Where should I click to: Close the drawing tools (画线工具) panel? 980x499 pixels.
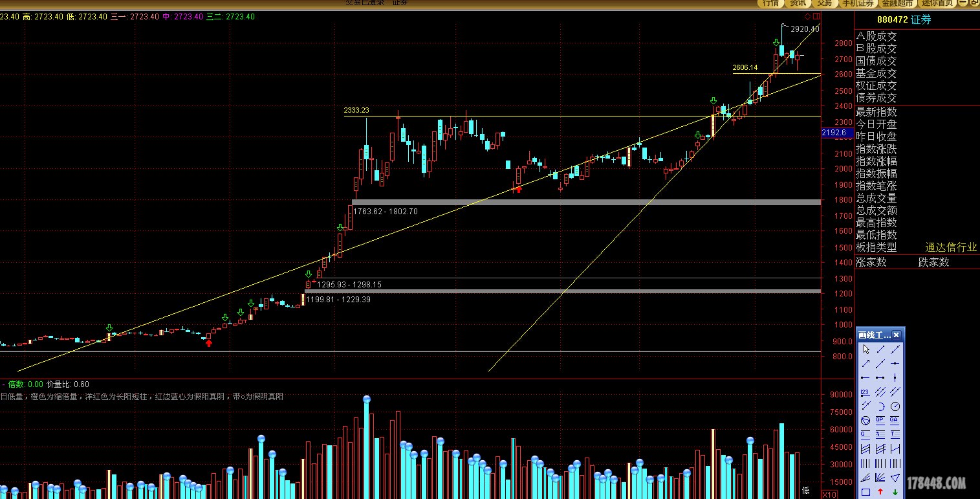896,335
